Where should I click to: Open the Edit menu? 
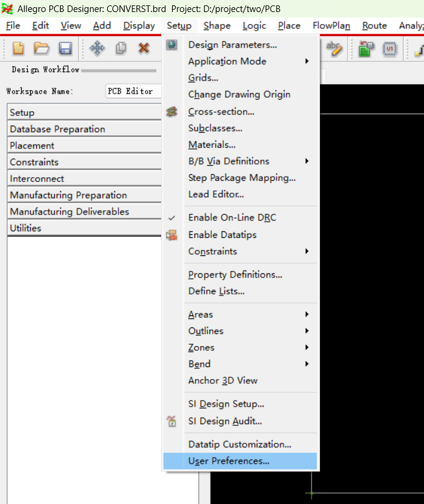pos(40,25)
